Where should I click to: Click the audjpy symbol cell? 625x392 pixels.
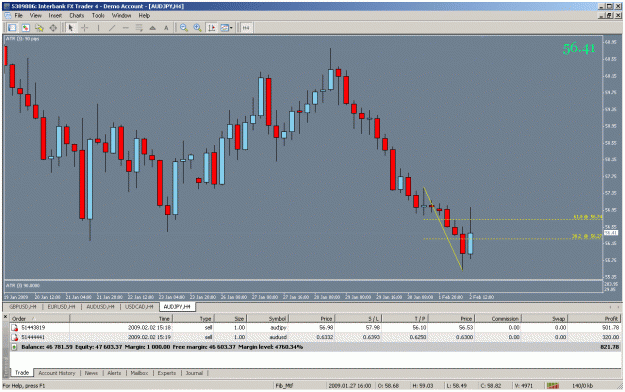(278, 327)
